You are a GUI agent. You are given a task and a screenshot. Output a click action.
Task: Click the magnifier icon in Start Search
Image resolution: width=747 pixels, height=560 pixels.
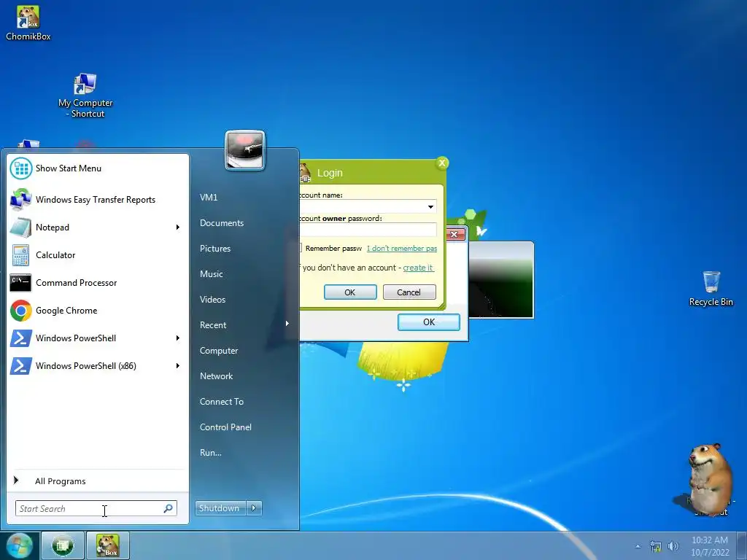point(169,508)
